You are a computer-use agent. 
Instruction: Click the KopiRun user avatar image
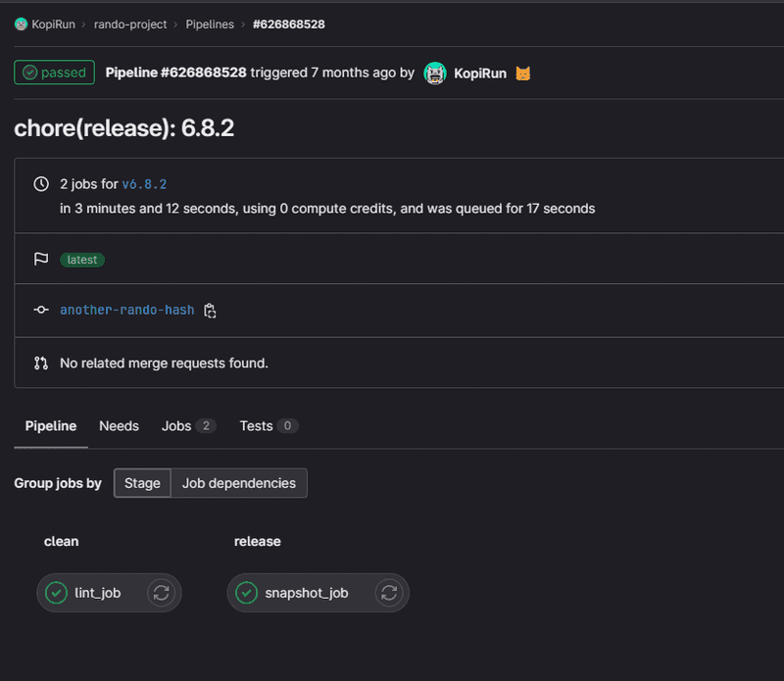435,73
